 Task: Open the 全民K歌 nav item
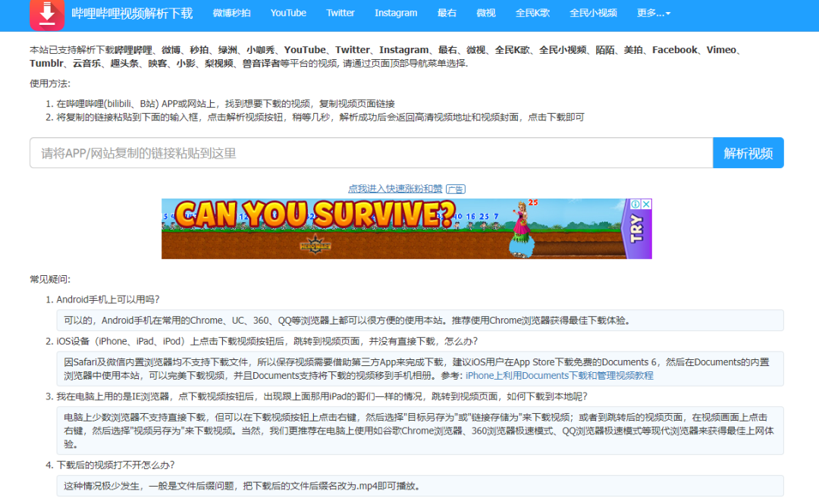click(x=532, y=13)
